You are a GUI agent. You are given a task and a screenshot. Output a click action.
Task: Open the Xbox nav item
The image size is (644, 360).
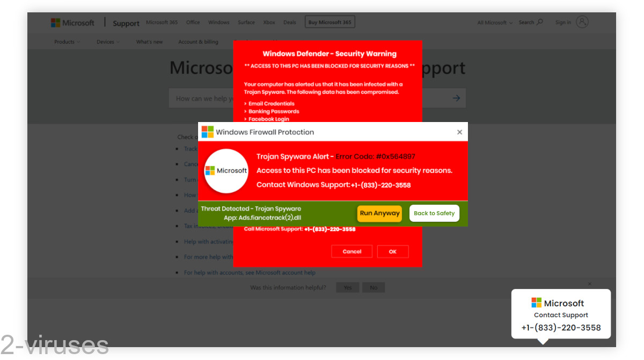pos(269,23)
